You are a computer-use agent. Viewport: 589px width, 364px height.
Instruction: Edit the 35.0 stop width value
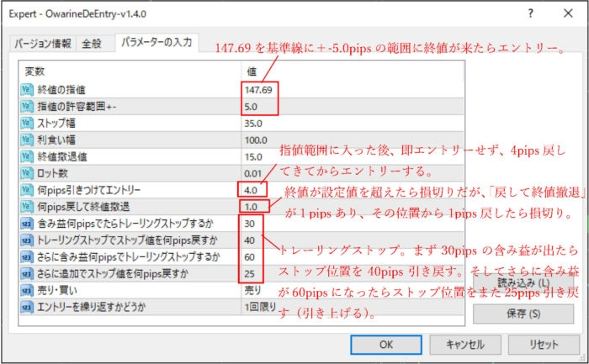[x=353, y=123]
